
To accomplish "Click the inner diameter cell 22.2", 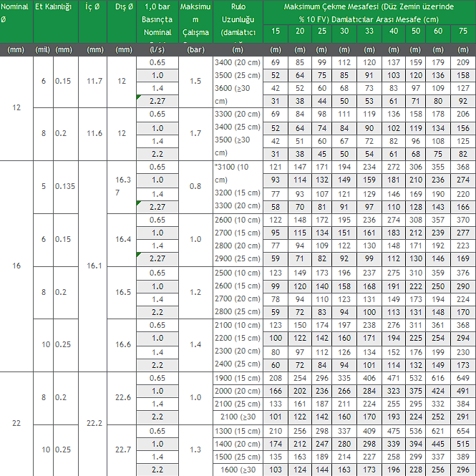I will [94, 424].
